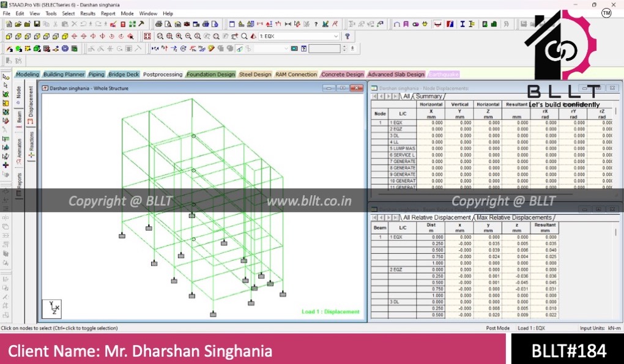Click the Nodes Cursor icon in left toolbar

coord(6,77)
